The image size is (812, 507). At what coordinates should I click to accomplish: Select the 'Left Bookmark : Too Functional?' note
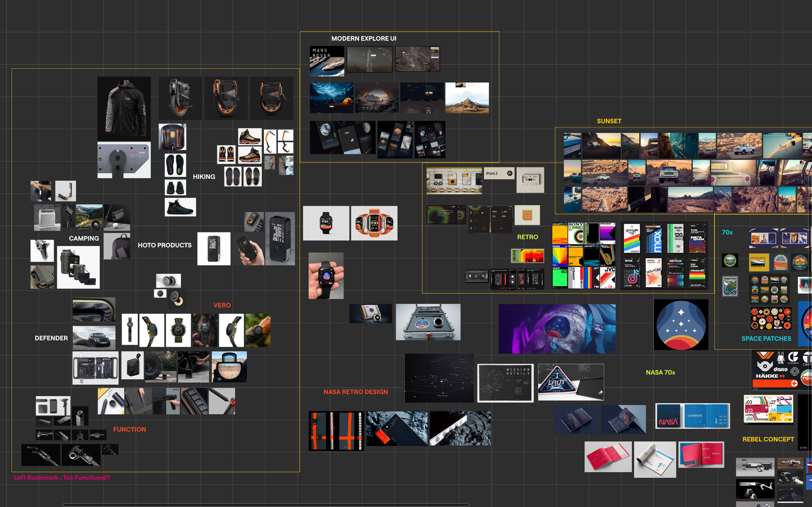point(62,478)
